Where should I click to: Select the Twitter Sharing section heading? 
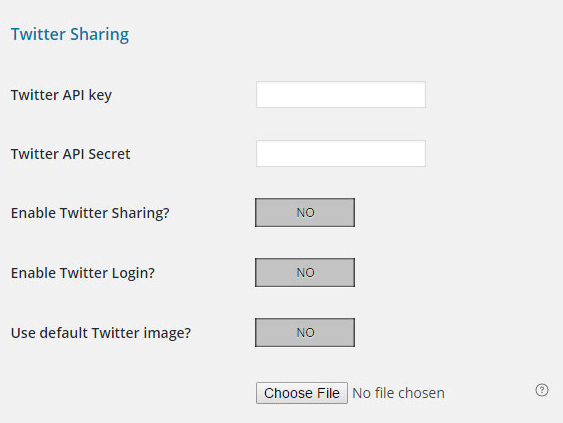pos(70,34)
